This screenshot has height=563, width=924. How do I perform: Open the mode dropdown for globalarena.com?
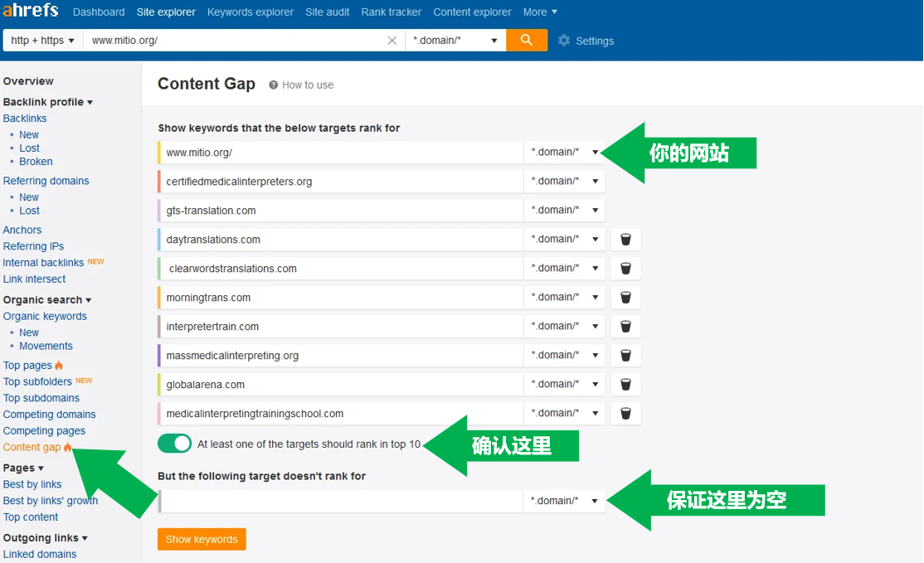564,384
